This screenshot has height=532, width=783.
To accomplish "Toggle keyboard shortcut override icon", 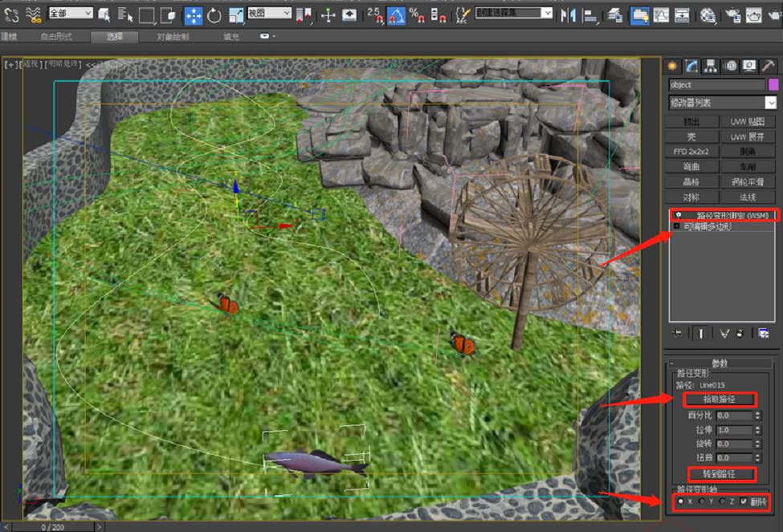I will (x=349, y=15).
